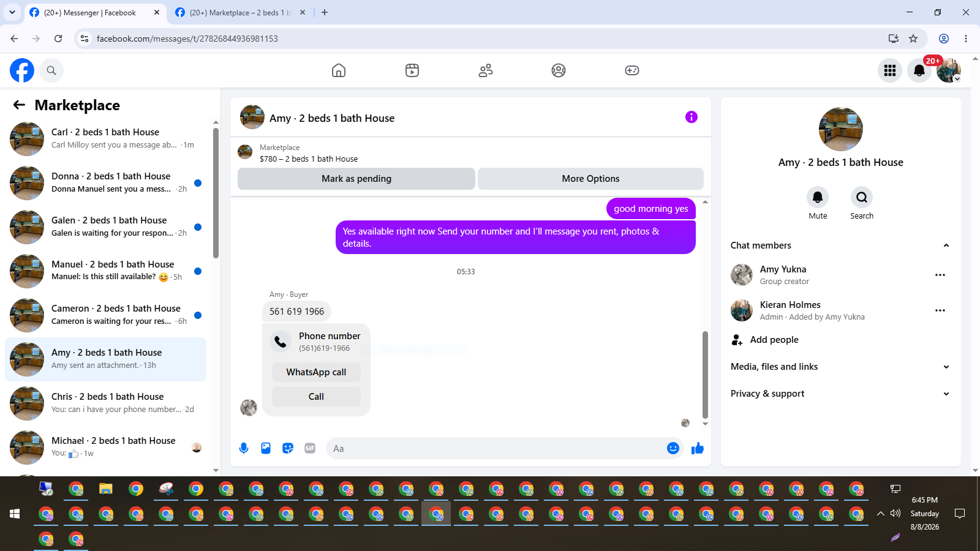Viewport: 980px width, 551px height.
Task: Open a new Chrome tab
Action: click(x=325, y=12)
